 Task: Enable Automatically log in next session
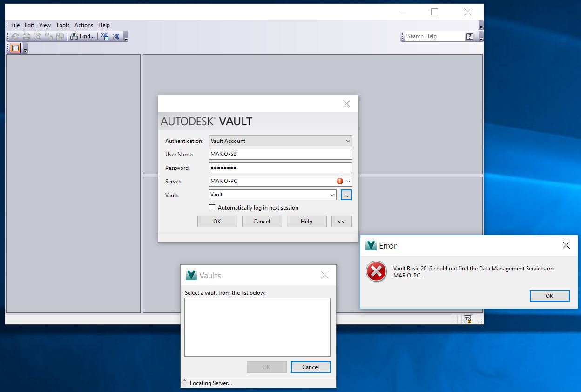click(x=212, y=207)
